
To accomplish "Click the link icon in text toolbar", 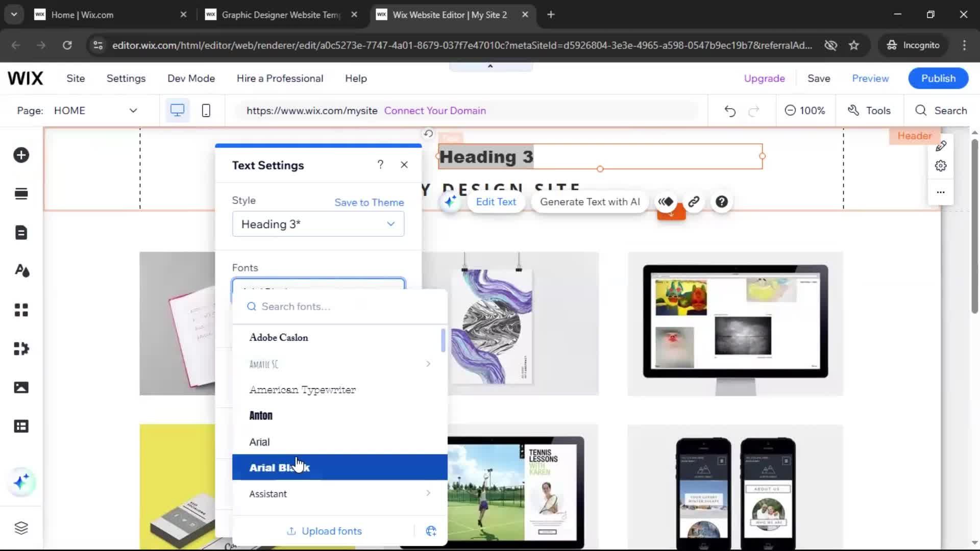I will (x=694, y=202).
